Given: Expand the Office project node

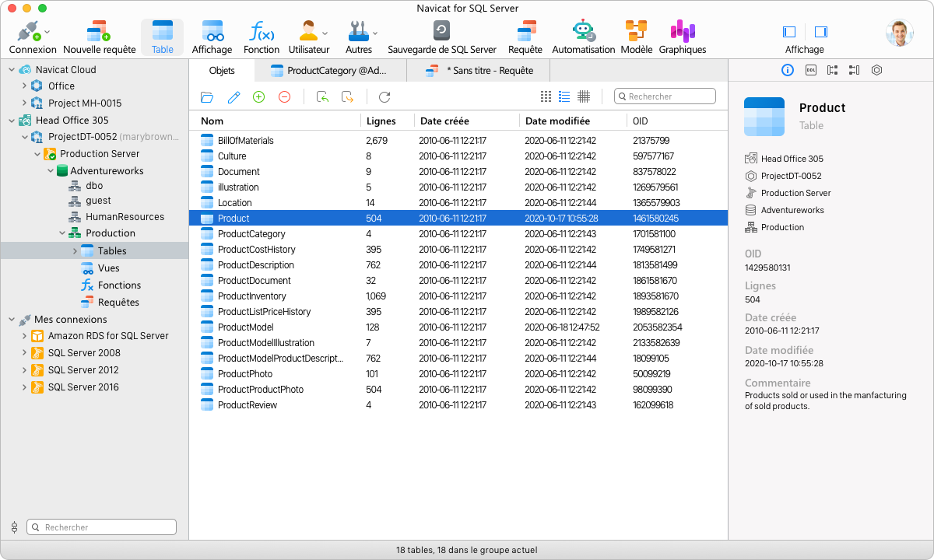Looking at the screenshot, I should (24, 86).
